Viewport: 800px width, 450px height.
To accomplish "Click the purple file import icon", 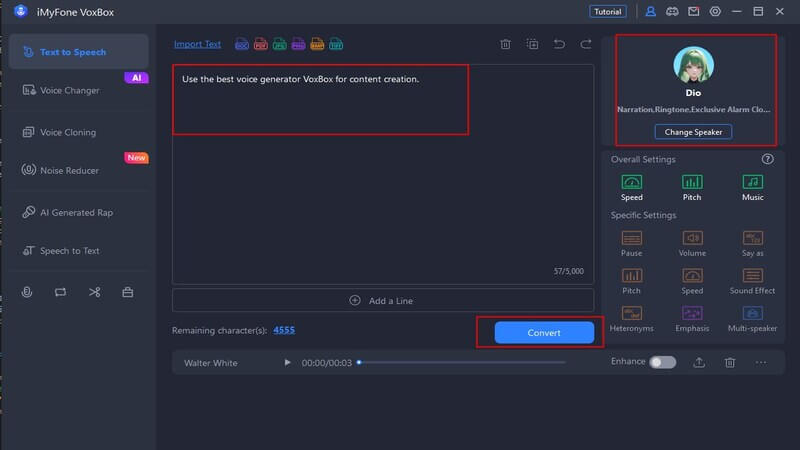I will (x=298, y=44).
